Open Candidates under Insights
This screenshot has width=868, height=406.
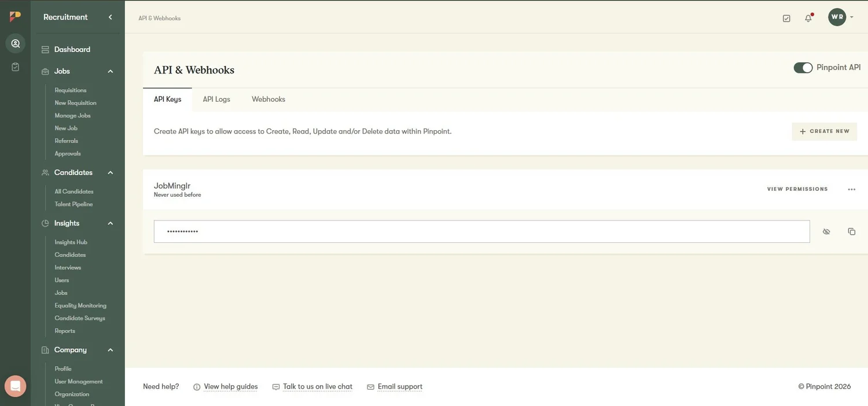(x=70, y=255)
